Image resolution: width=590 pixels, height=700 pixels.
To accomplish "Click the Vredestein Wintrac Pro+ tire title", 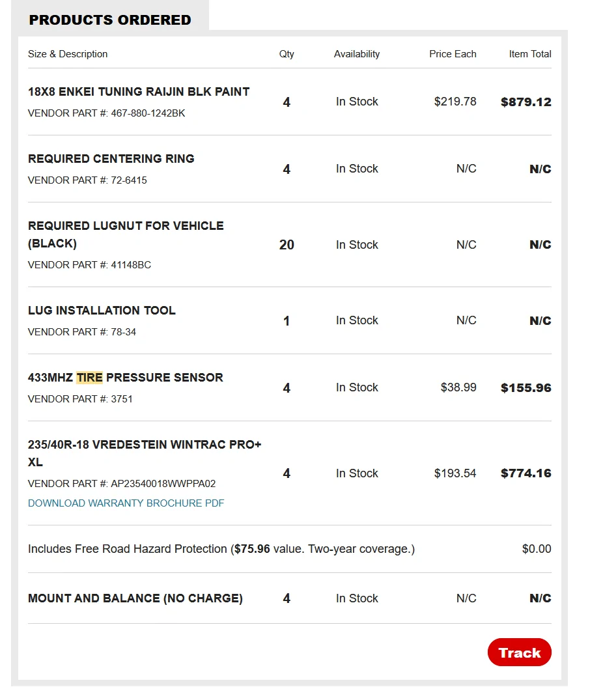I will click(x=145, y=453).
